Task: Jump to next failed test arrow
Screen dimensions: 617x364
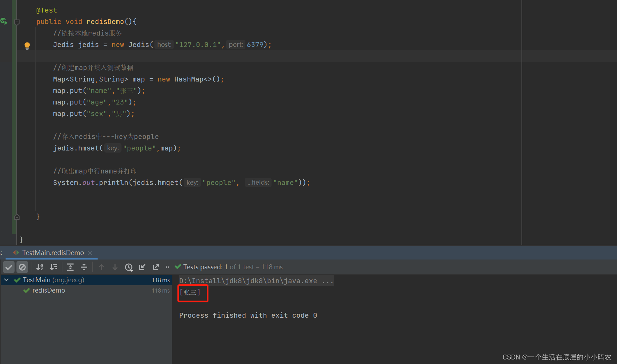Action: tap(115, 267)
